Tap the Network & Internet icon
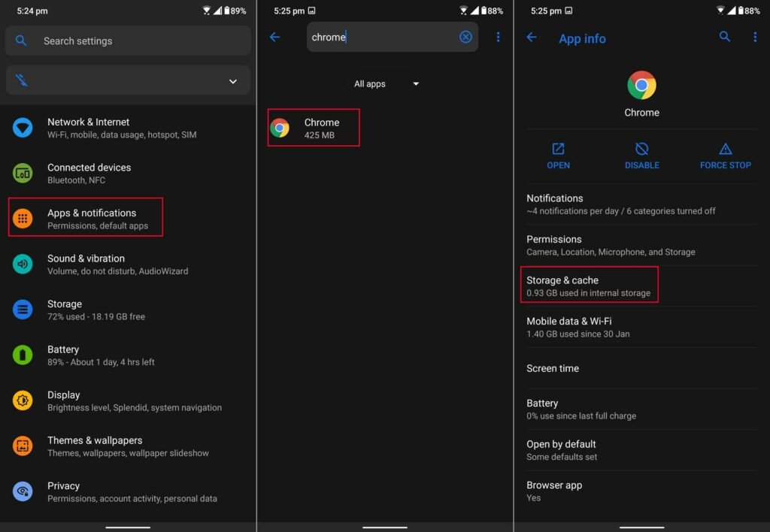This screenshot has width=770, height=532. pos(23,128)
